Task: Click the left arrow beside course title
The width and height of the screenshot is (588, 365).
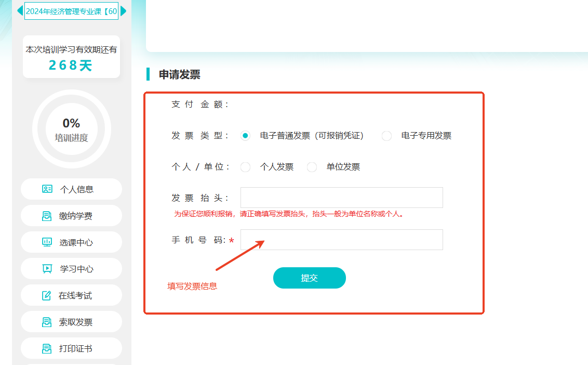Action: (x=20, y=10)
